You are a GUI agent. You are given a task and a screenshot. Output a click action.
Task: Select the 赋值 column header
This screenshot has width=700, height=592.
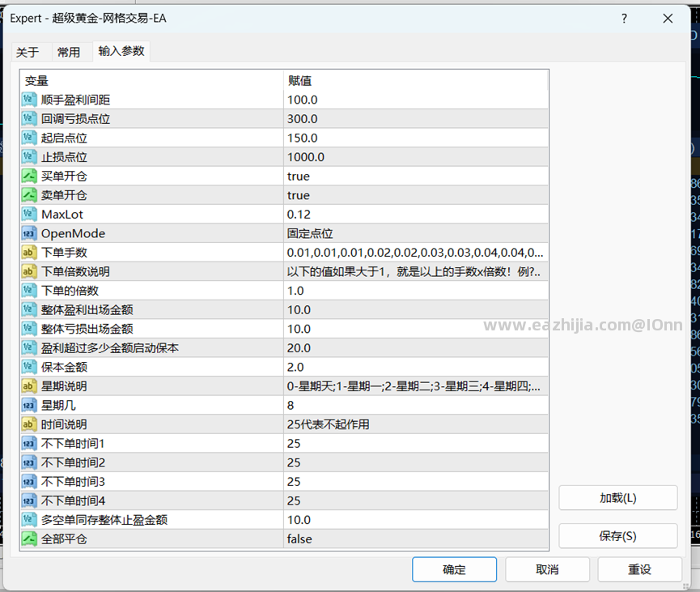coord(416,80)
